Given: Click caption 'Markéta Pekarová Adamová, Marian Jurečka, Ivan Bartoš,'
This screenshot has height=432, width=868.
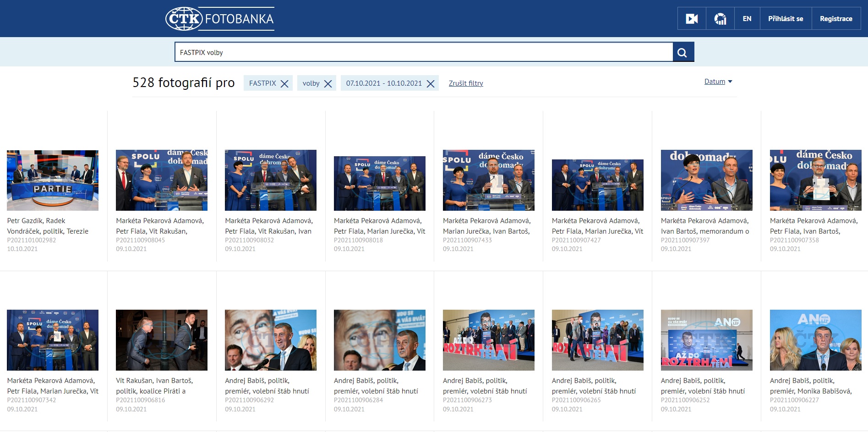Looking at the screenshot, I should [487, 226].
